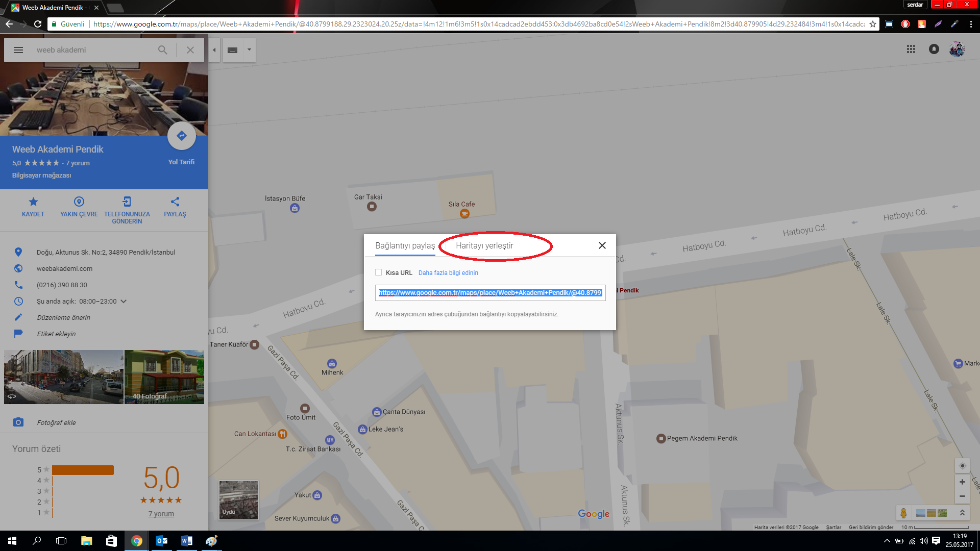Click show my location button

pyautogui.click(x=963, y=466)
